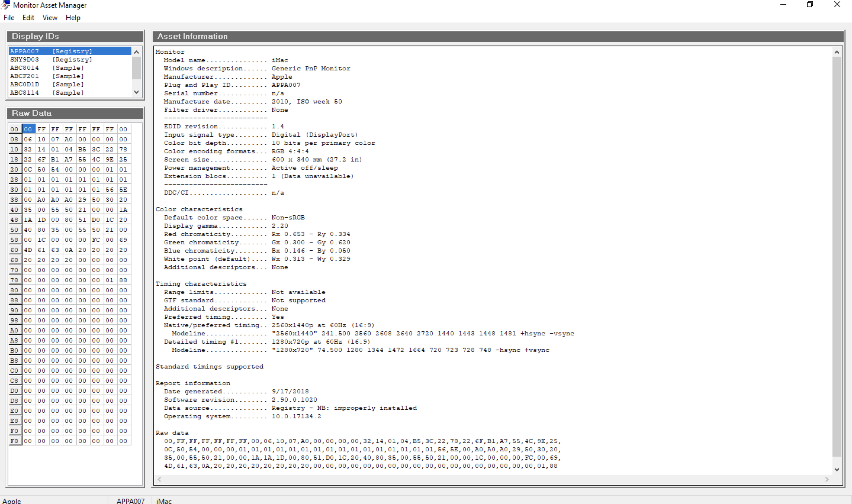Click Asset Information scroll up arrow
Screen dimensions: 852x504
tap(837, 52)
